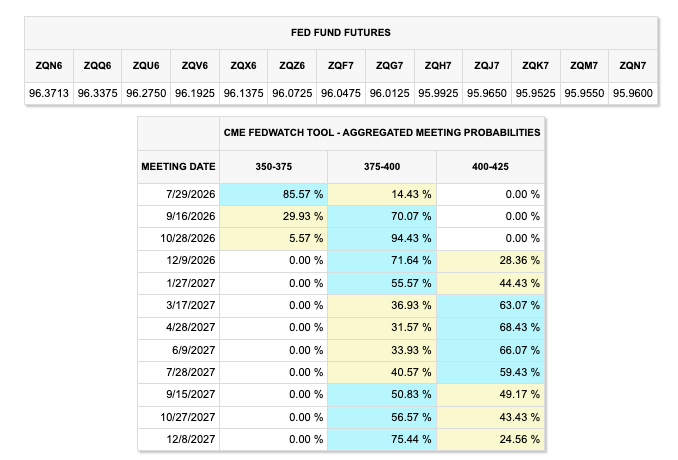678x460 pixels.
Task: Click the 14.43 % probability cell
Action: point(382,195)
